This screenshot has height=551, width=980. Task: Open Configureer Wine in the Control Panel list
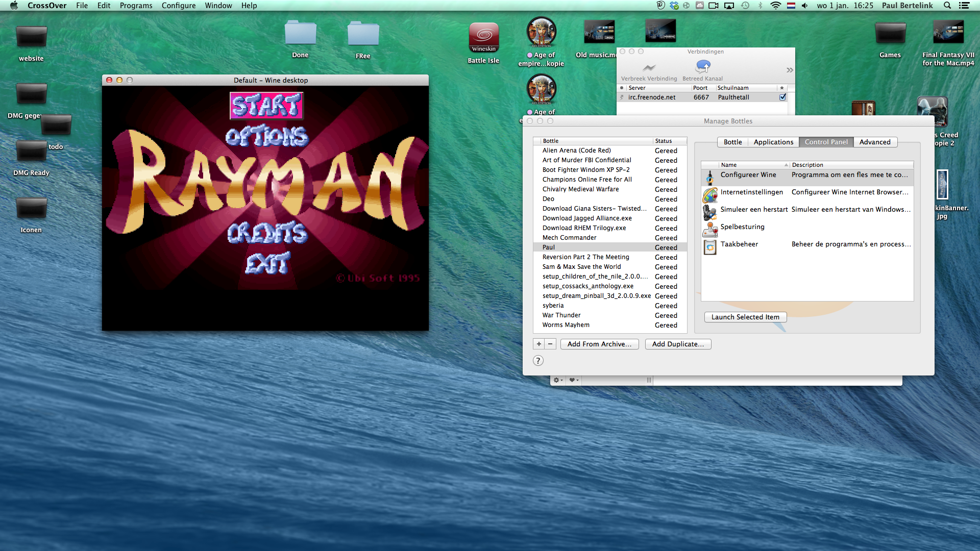[x=748, y=174]
